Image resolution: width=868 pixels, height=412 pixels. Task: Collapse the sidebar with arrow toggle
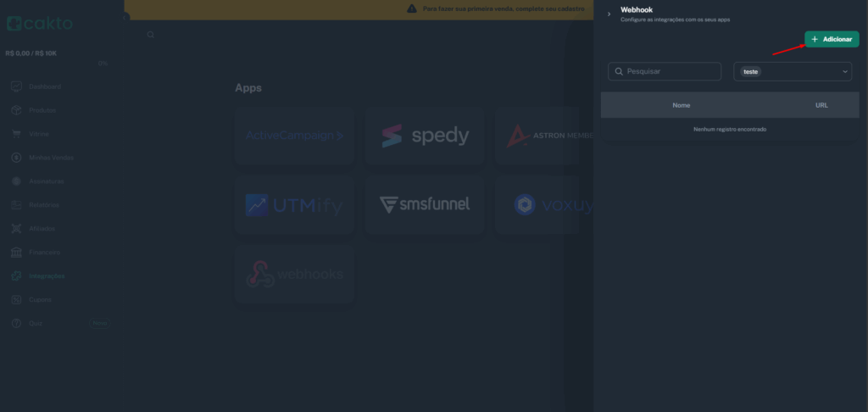[125, 18]
